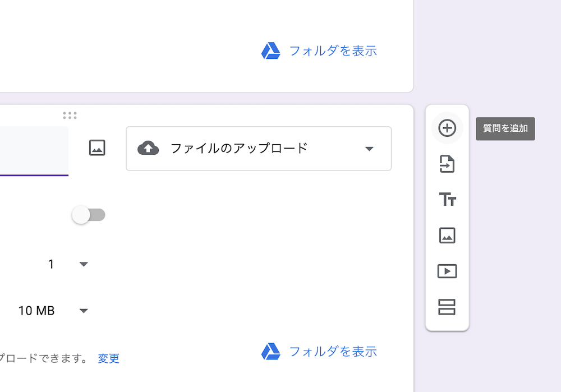Flip the required question toggle switch
This screenshot has width=561, height=392.
pyautogui.click(x=89, y=215)
